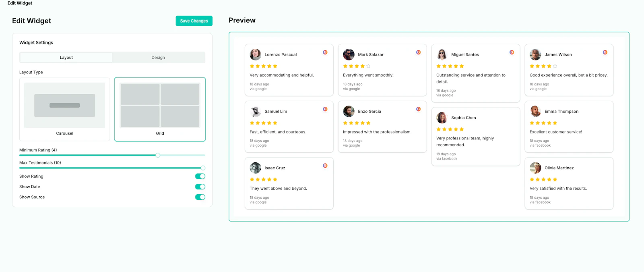Click the 'Very professional team, highly recommended.' text
644x272 pixels.
click(465, 141)
